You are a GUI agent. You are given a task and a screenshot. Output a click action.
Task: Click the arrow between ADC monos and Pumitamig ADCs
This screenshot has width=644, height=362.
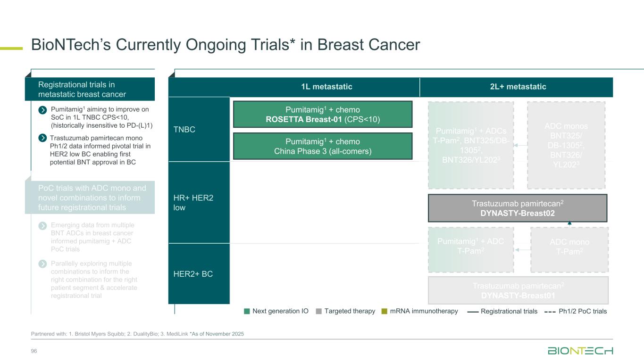pyautogui.click(x=520, y=146)
